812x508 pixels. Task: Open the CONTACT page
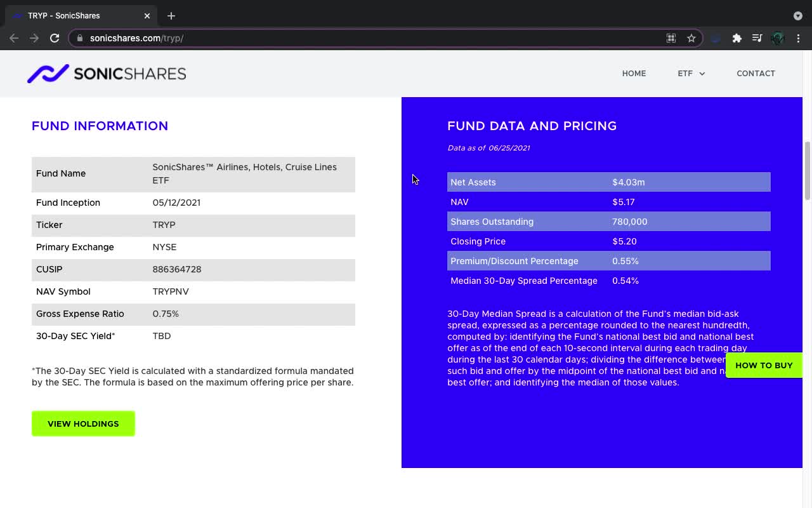756,74
